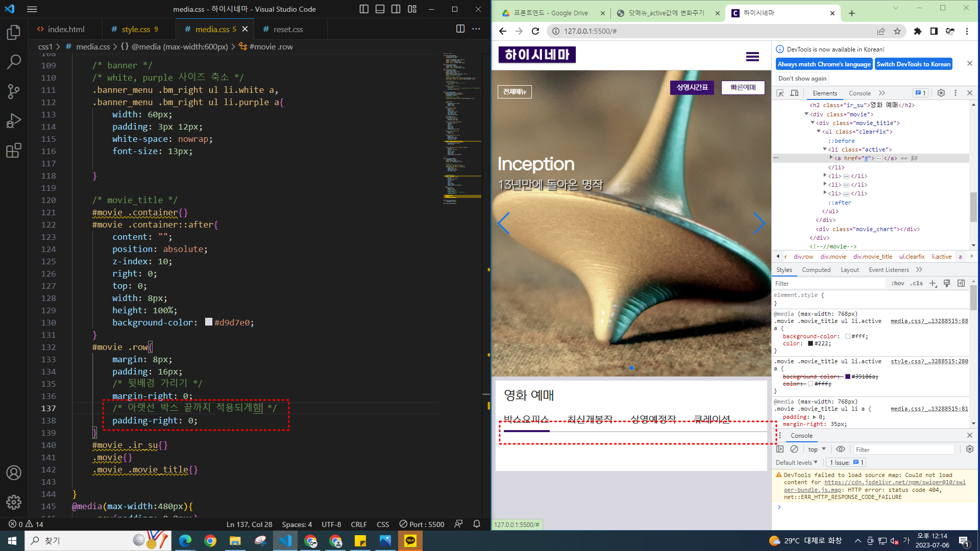
Task: Open the console top context dropdown
Action: coord(817,449)
